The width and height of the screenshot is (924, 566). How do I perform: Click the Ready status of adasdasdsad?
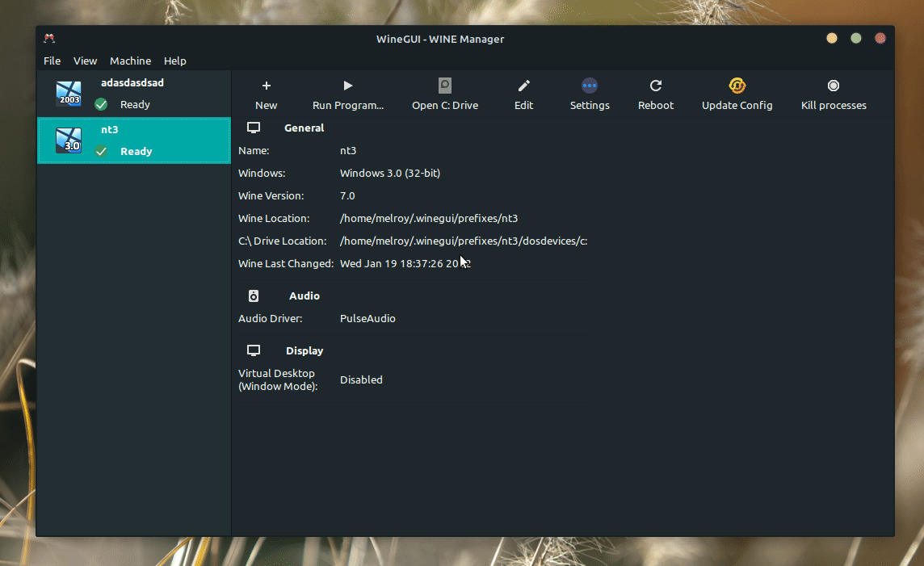click(x=135, y=104)
